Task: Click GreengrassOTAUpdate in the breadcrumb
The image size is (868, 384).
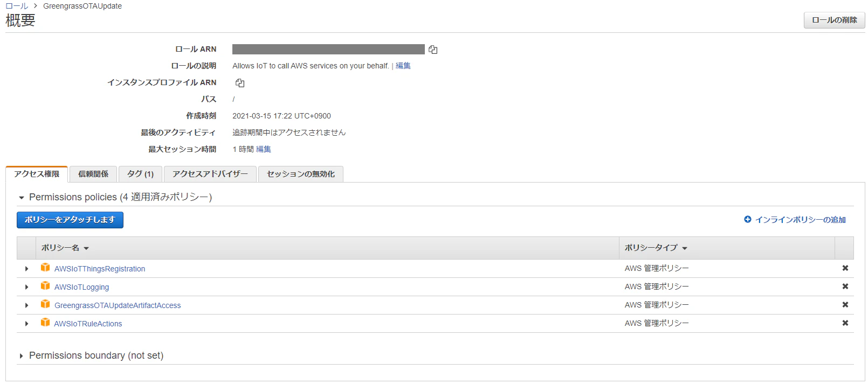Action: click(82, 6)
